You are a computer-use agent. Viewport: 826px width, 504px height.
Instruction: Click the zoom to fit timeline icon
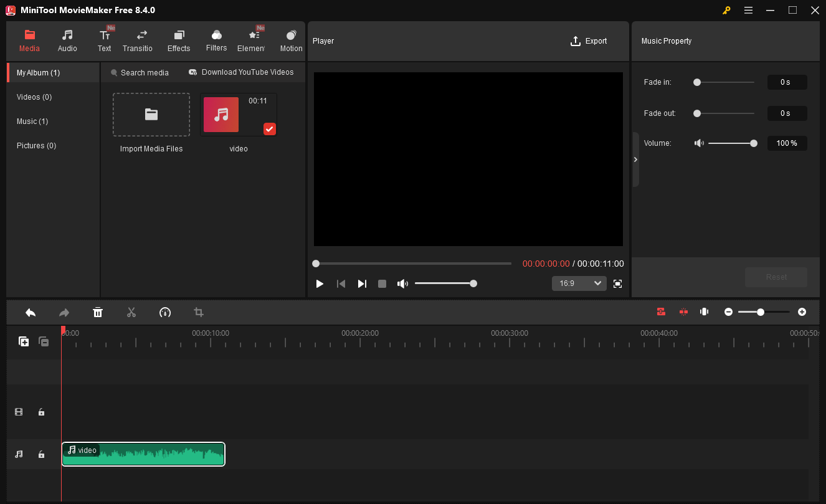704,311
